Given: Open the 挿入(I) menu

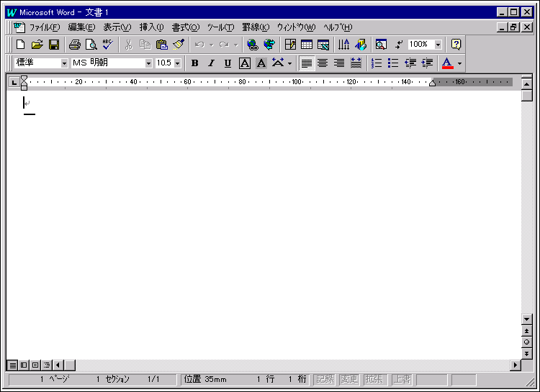Looking at the screenshot, I should click(151, 27).
